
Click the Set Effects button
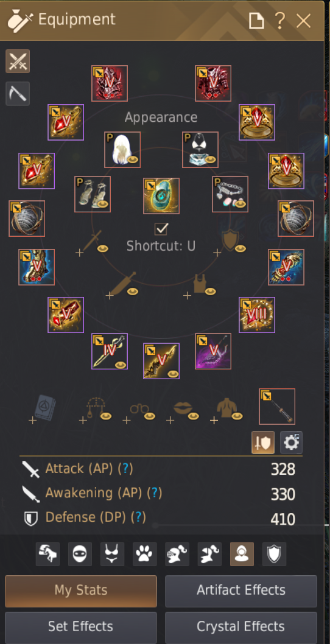[81, 627]
